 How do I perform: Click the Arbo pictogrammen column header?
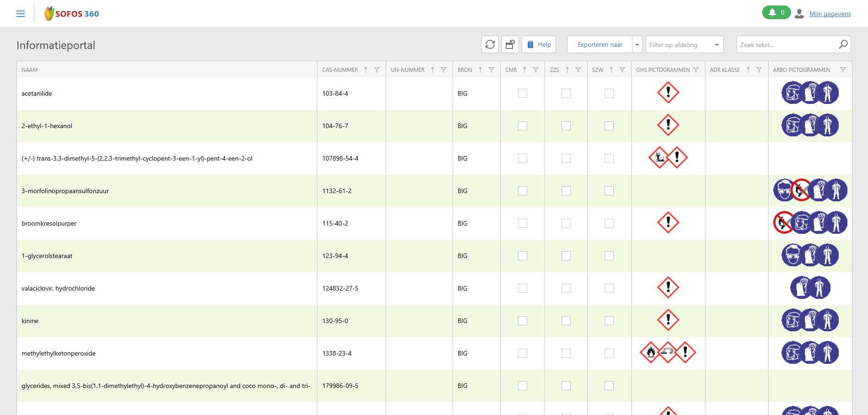coord(801,70)
